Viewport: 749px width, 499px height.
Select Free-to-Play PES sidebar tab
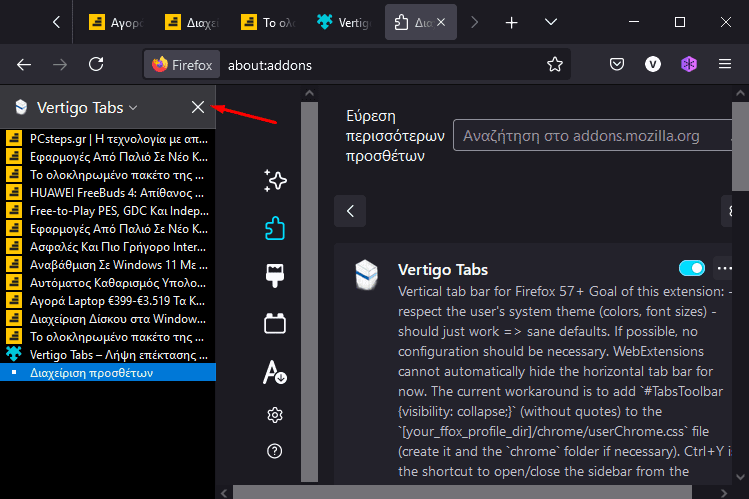click(x=108, y=211)
